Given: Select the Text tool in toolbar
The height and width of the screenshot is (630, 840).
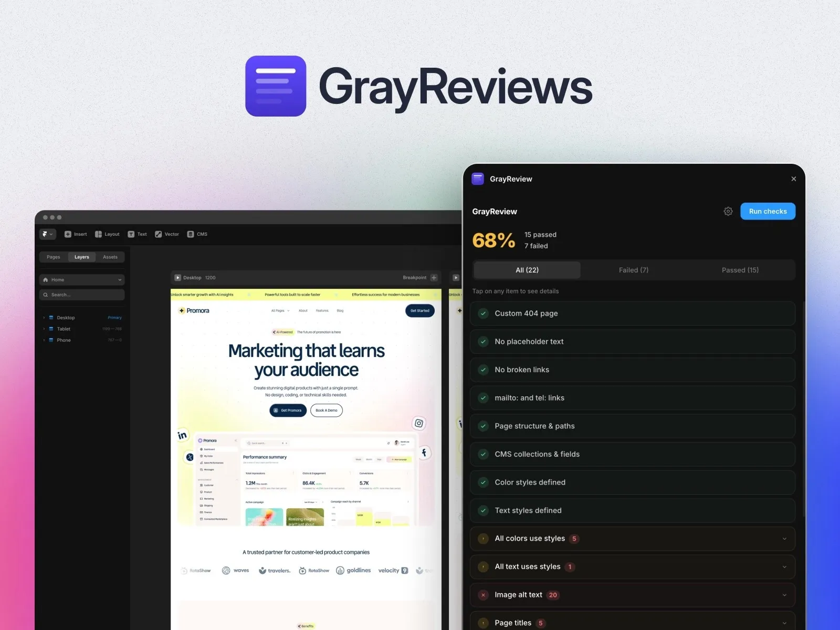Looking at the screenshot, I should pos(138,234).
